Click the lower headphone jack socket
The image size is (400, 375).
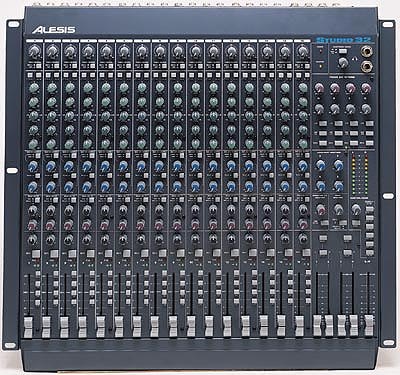coord(366,66)
